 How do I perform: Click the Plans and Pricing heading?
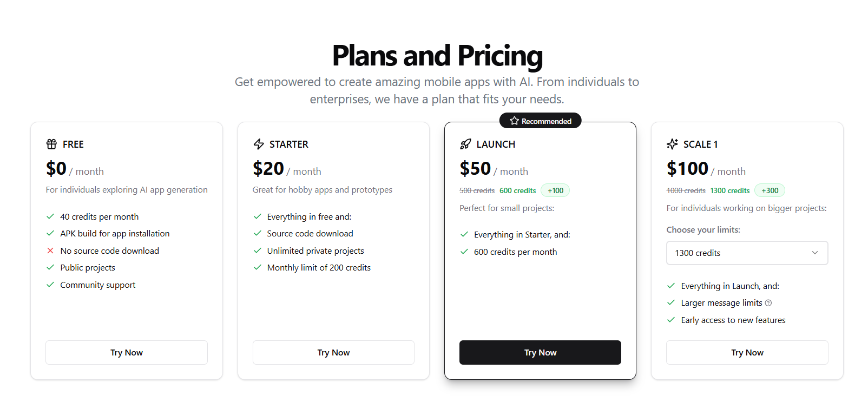(x=437, y=56)
